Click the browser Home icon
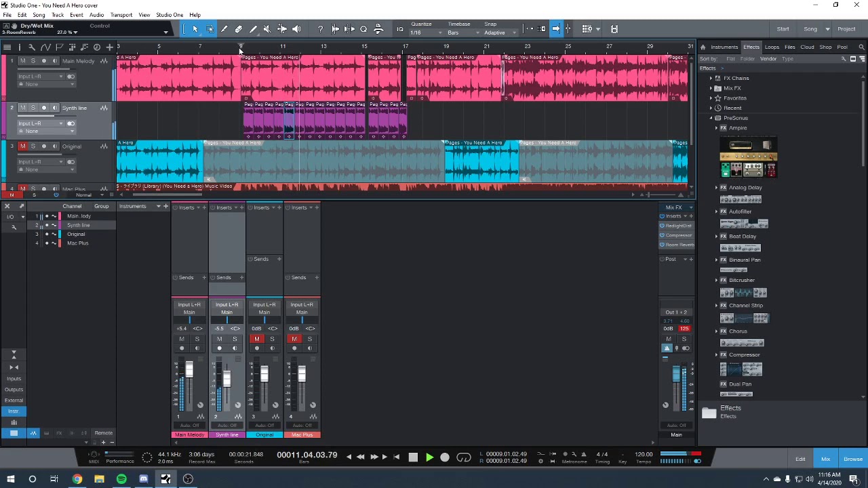Viewport: 868px width, 488px height. [x=703, y=47]
